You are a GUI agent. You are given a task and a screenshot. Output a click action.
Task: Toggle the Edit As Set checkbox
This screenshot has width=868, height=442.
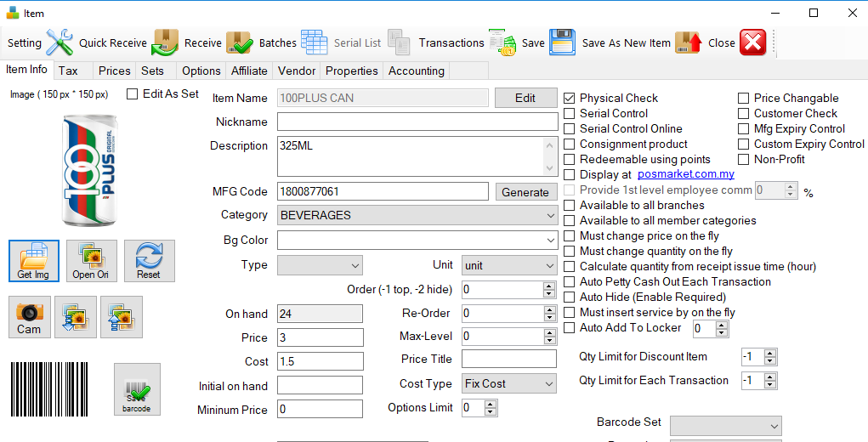pyautogui.click(x=132, y=94)
